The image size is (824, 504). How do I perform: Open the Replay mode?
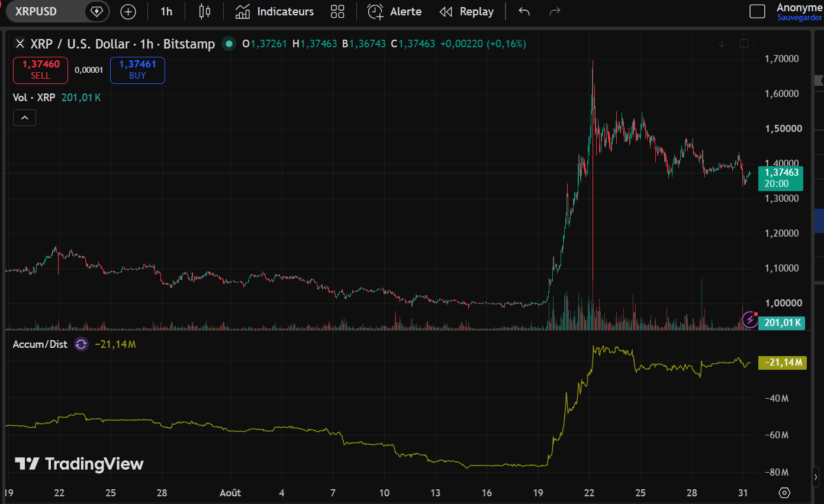coord(467,11)
